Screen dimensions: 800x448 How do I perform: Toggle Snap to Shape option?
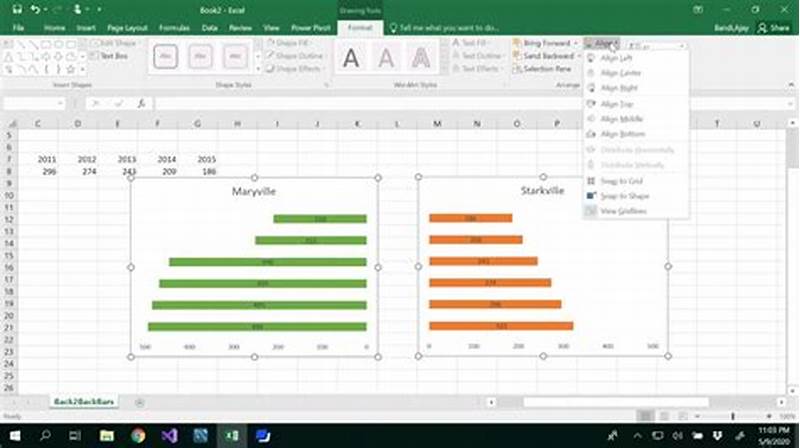(x=636, y=196)
